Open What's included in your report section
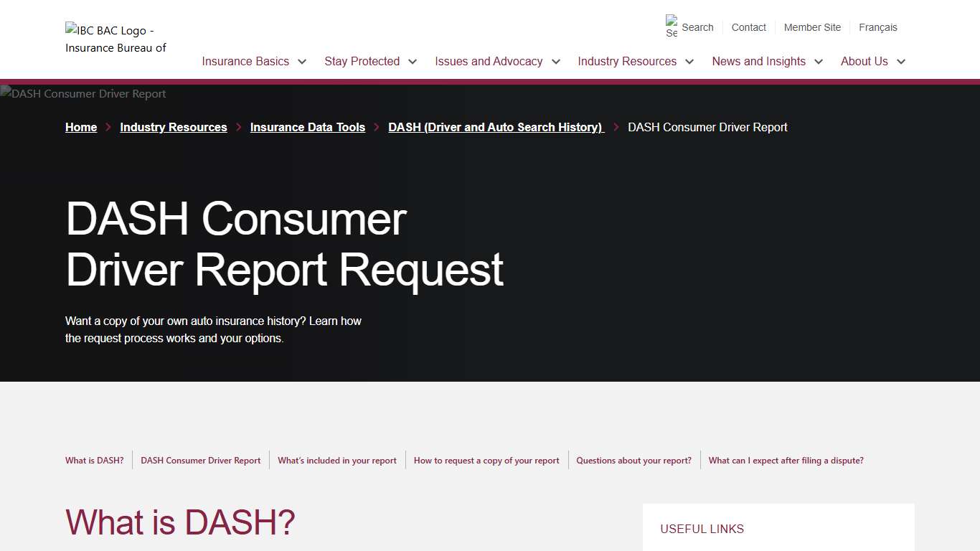 [x=337, y=460]
